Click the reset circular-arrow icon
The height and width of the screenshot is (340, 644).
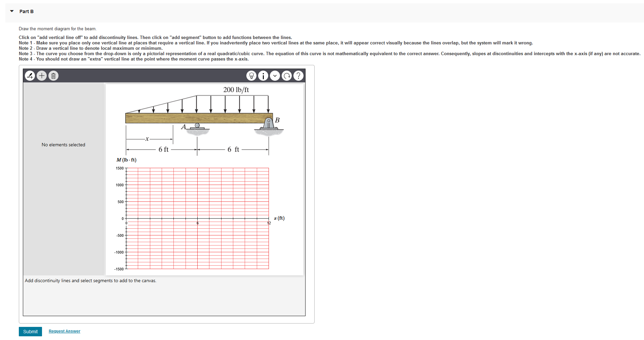pyautogui.click(x=287, y=76)
